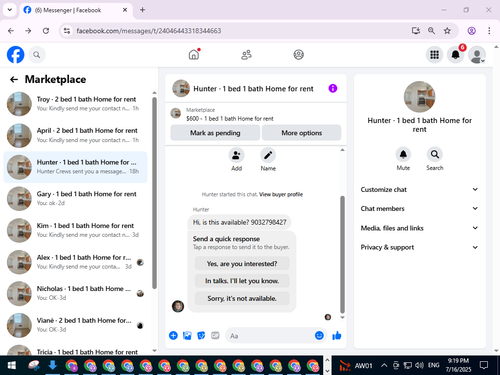Viewport: 500px width, 375px height.
Task: Go back with the browser back arrow
Action: point(11,31)
